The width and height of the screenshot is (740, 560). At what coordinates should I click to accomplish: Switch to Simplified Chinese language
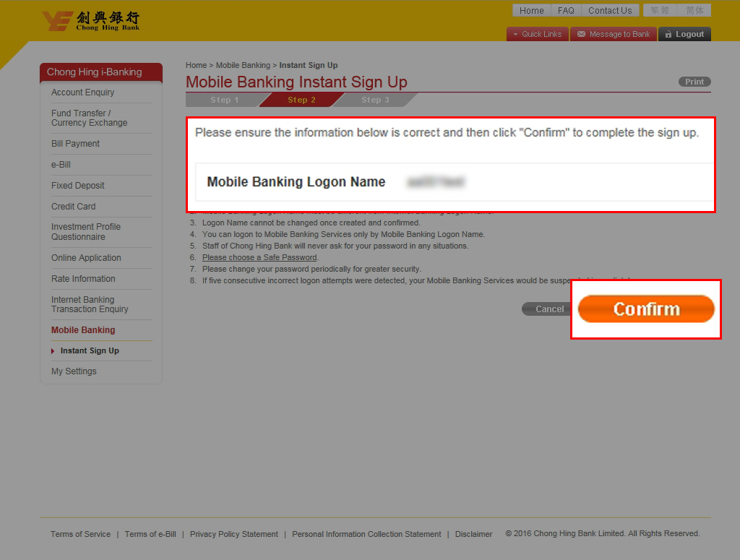[x=694, y=10]
